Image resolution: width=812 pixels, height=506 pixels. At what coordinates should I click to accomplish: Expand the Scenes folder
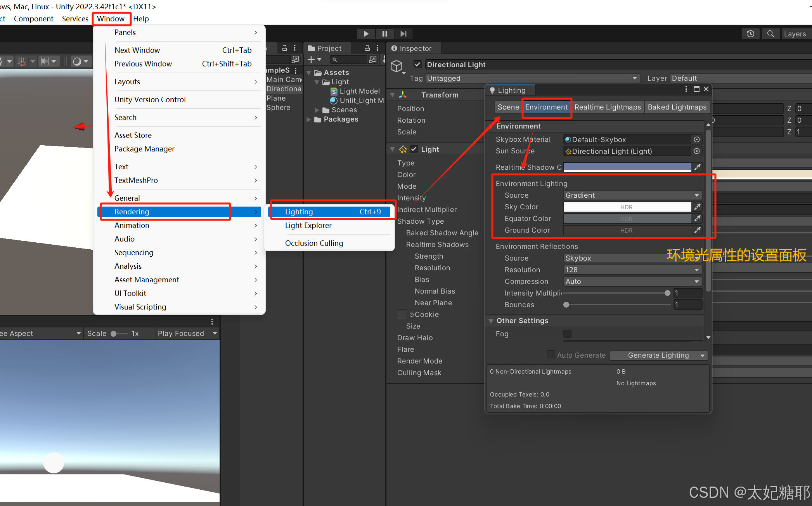pyautogui.click(x=317, y=110)
